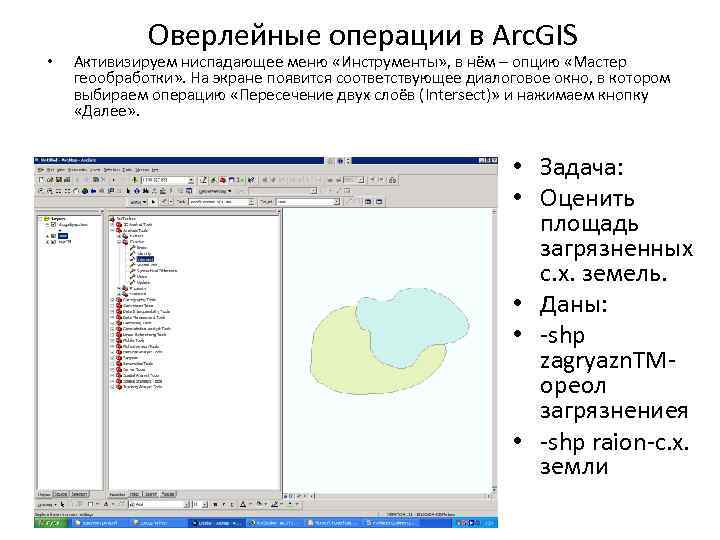Viewport: 720px width, 540px height.
Task: Toggle the red ArcToolbox window icon
Action: [x=222, y=180]
